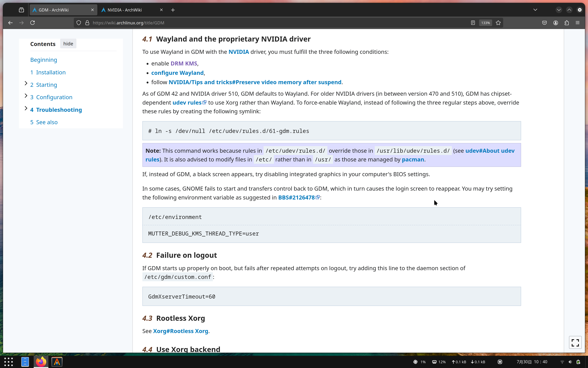This screenshot has height=368, width=588.
Task: Click the GdmXserverTimeout=60 code block
Action: 331,296
